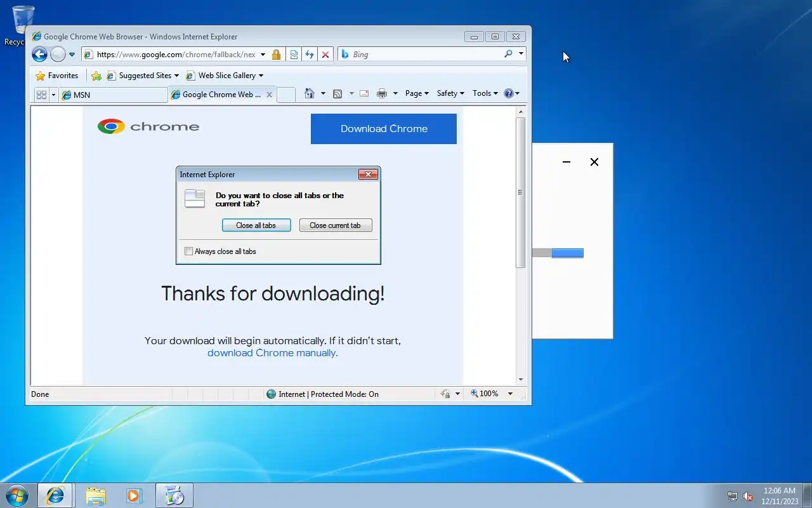Open Windows Media Player taskbar icon
This screenshot has width=812, height=508.
(x=134, y=495)
